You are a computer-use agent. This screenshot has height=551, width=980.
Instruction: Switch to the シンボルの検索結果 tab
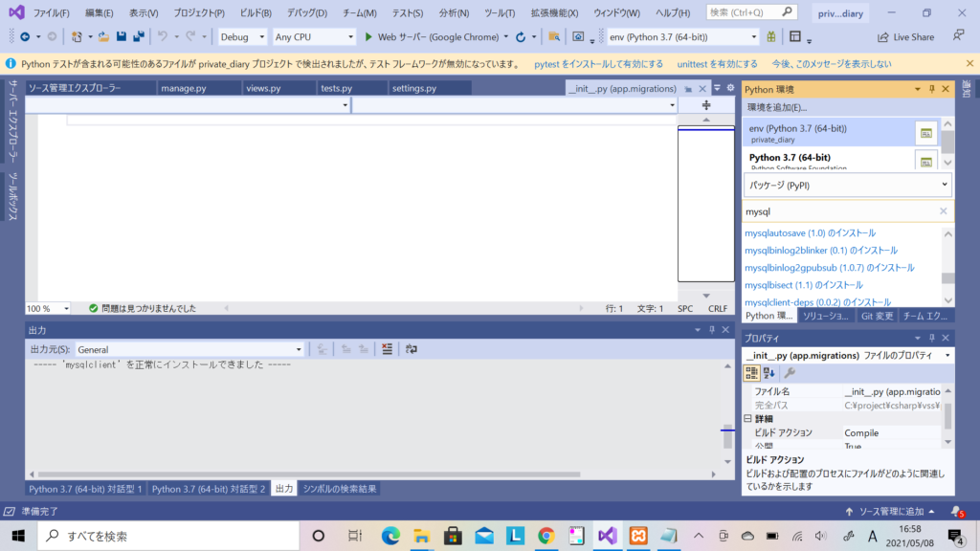pos(340,489)
